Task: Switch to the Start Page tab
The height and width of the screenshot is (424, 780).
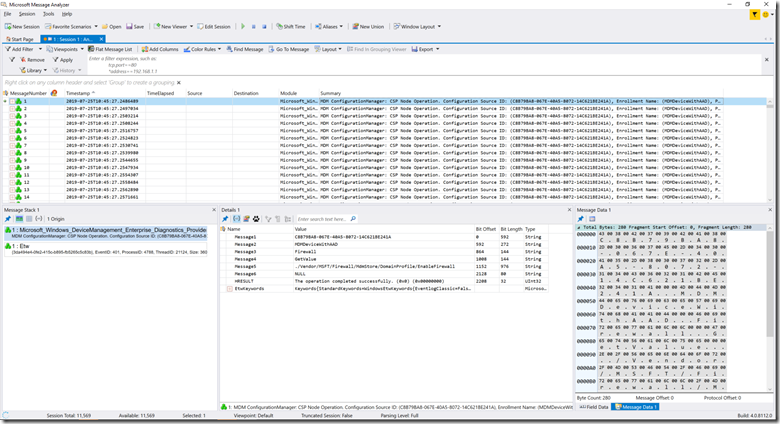Action: 18,38
